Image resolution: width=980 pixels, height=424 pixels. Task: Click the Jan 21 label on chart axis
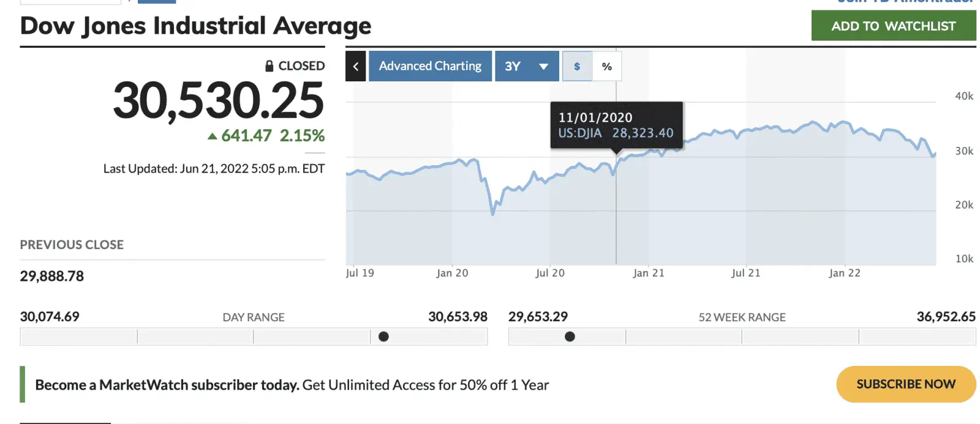tap(649, 273)
